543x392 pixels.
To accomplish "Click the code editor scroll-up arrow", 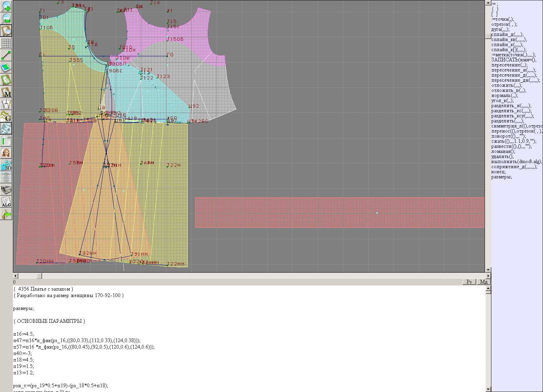I will click(x=488, y=288).
